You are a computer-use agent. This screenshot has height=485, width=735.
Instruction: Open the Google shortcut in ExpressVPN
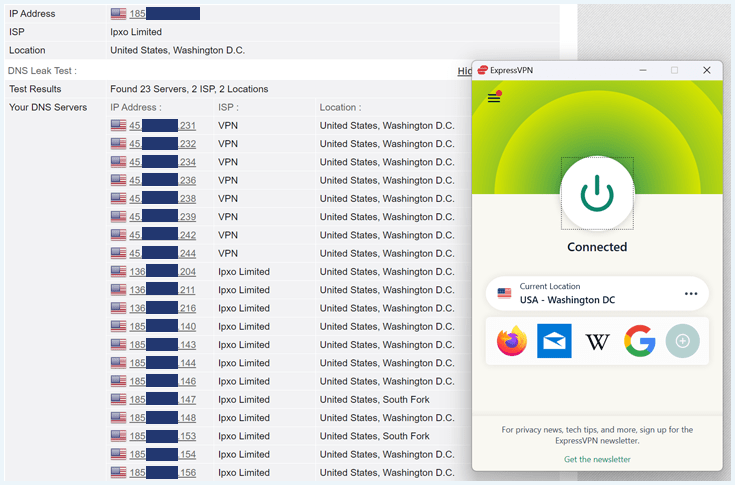[x=640, y=341]
